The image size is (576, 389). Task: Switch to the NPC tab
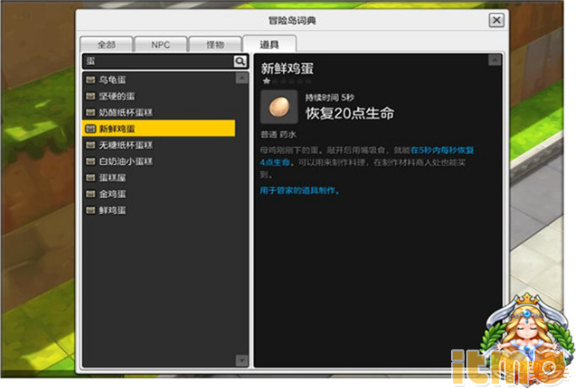point(161,44)
